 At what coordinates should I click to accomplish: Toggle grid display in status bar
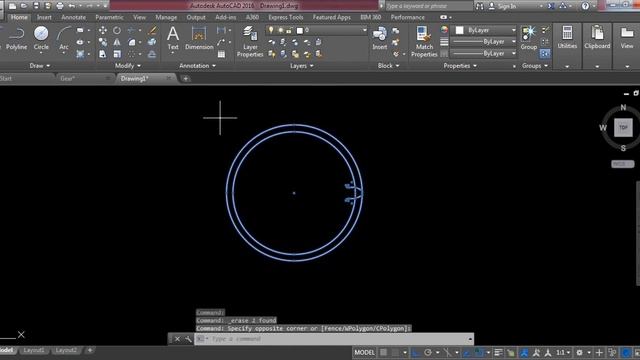point(384,353)
